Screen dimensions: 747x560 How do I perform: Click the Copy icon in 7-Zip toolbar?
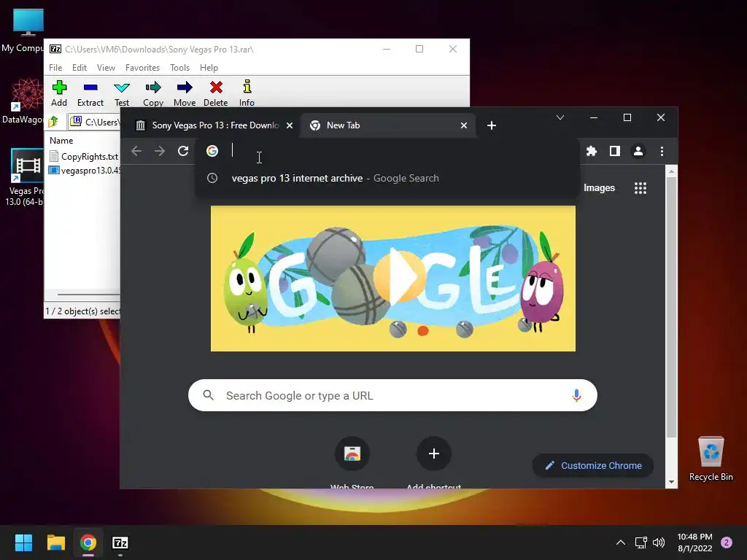pos(153,93)
